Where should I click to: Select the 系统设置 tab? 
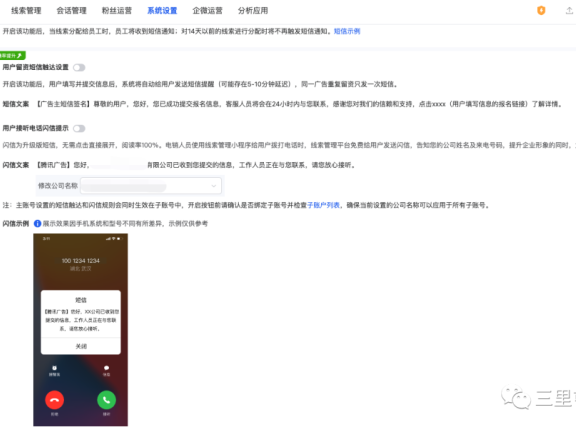pos(162,11)
